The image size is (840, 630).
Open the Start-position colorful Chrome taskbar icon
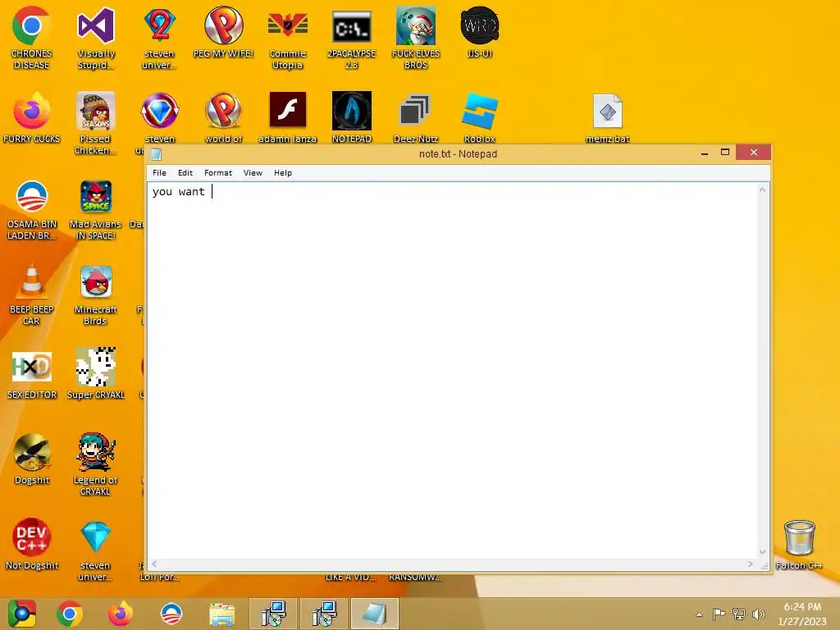[x=21, y=614]
